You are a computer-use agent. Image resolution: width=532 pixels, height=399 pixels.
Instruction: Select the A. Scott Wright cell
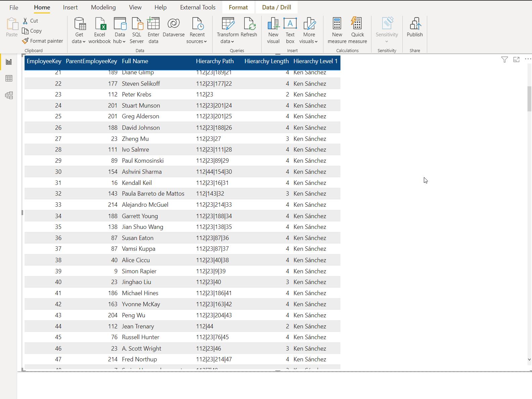[x=141, y=349]
